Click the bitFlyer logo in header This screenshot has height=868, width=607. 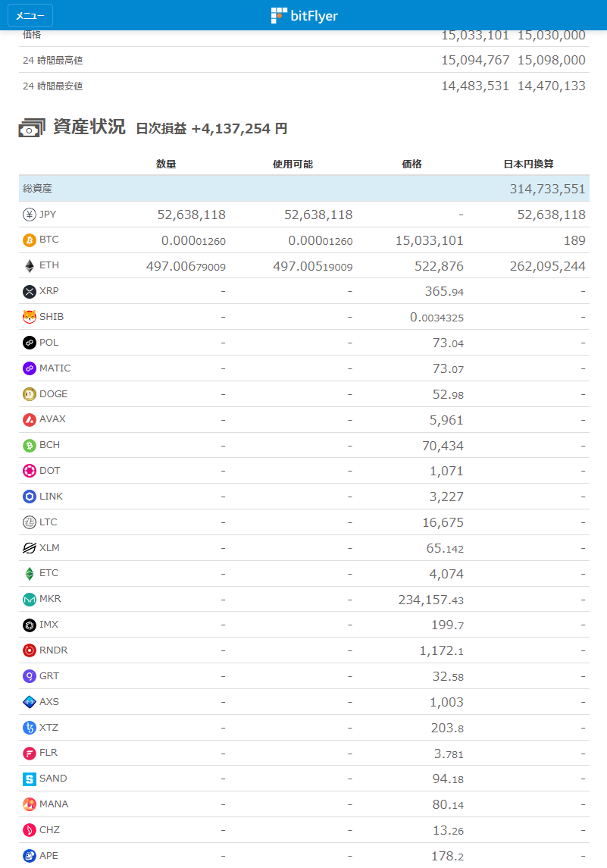(x=304, y=15)
